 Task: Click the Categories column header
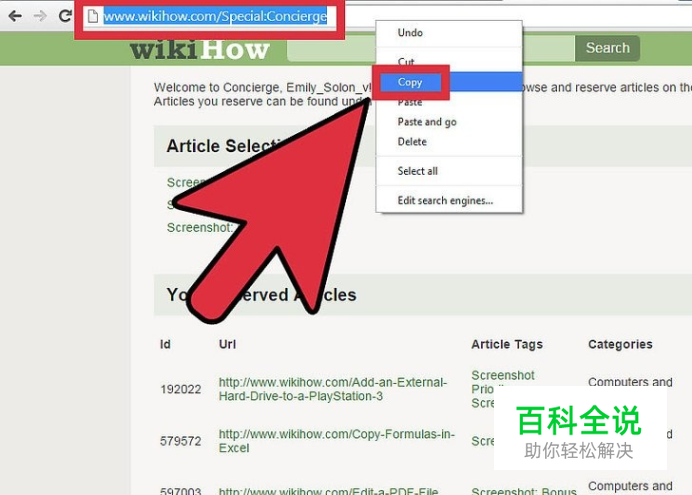click(x=620, y=345)
